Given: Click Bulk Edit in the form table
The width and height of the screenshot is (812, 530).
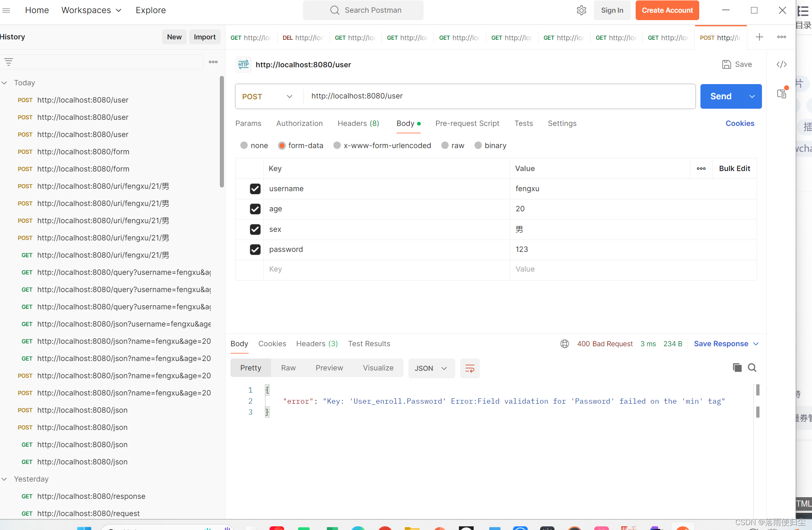Looking at the screenshot, I should pos(734,169).
